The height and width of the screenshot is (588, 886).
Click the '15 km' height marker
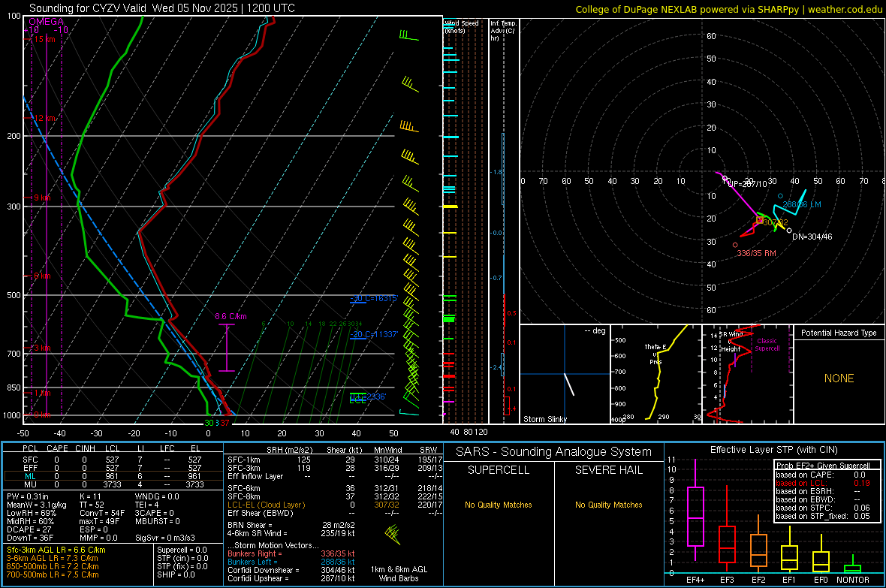(x=44, y=39)
